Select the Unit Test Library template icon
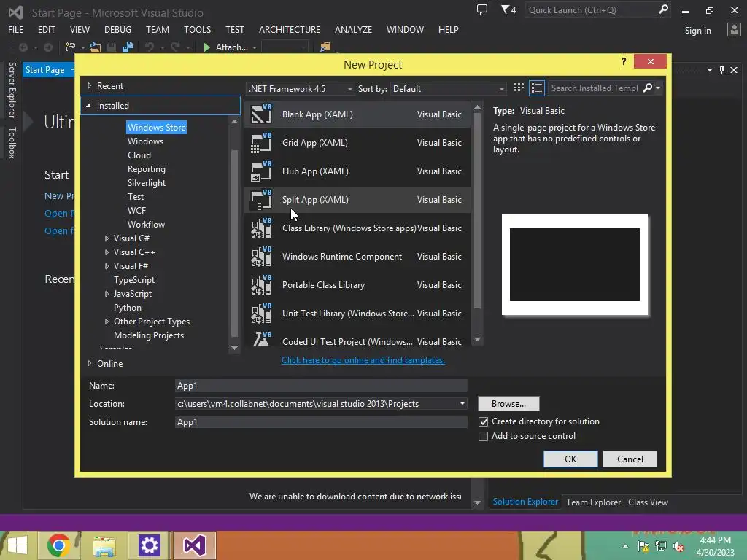 click(261, 314)
